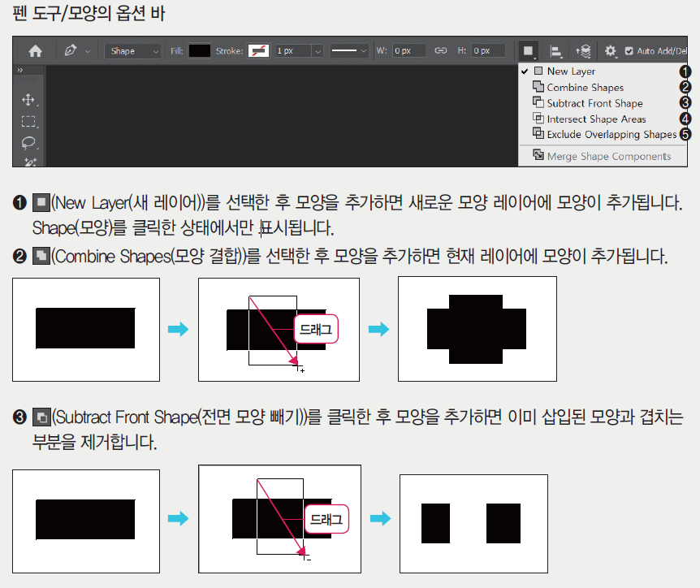The height and width of the screenshot is (588, 700).
Task: Select Exclude Overlapping Shapes option
Action: tap(611, 135)
